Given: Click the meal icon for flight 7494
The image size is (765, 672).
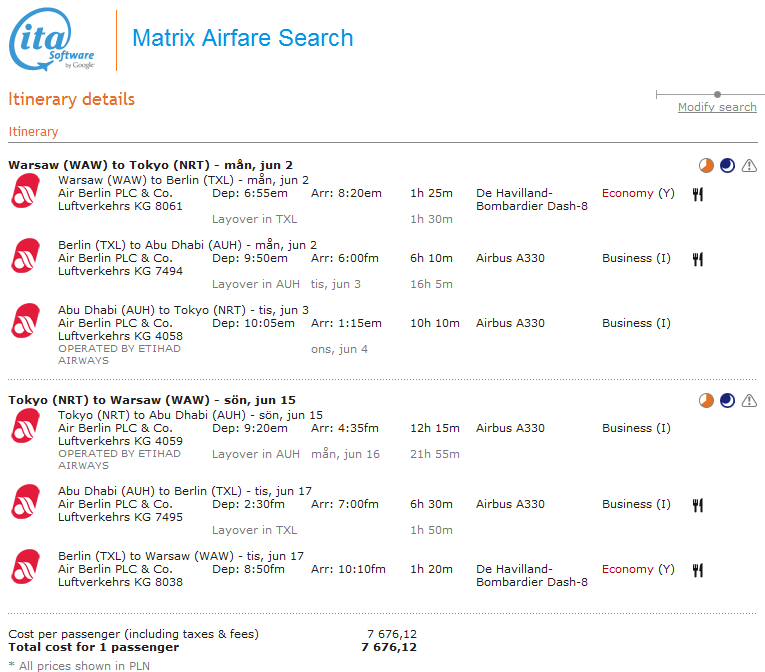Looking at the screenshot, I should 698,259.
